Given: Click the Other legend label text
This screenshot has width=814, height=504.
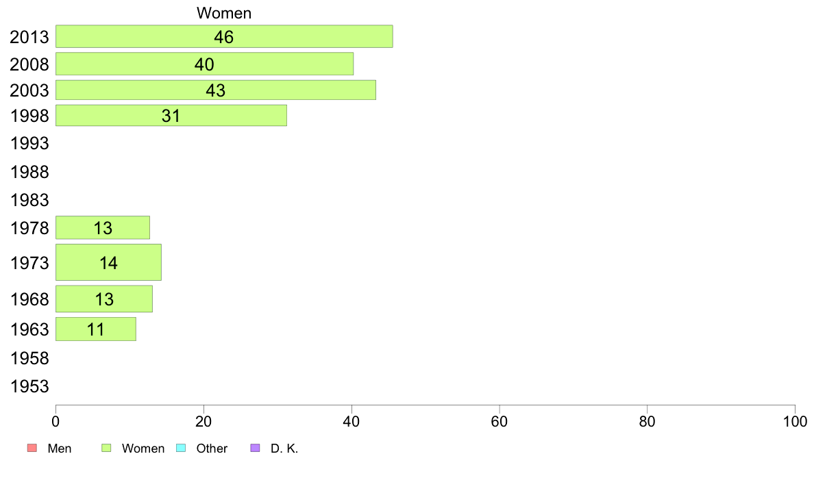Looking at the screenshot, I should tap(212, 449).
